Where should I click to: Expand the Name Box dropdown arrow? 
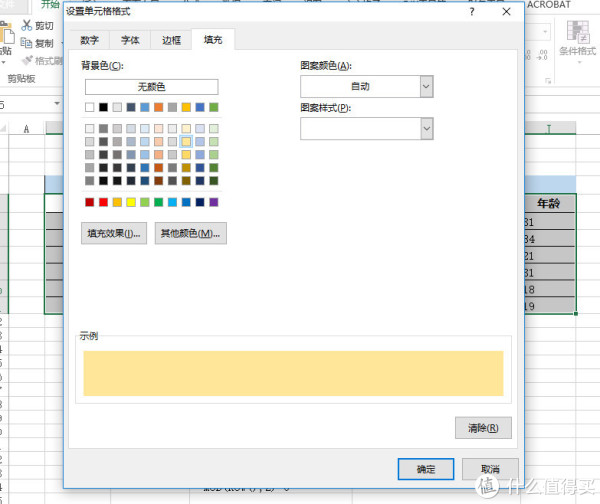(57, 105)
